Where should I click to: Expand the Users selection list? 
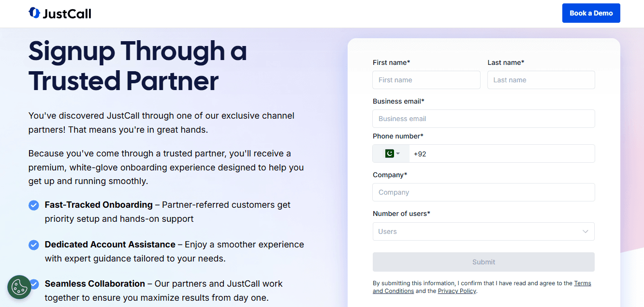tap(585, 231)
